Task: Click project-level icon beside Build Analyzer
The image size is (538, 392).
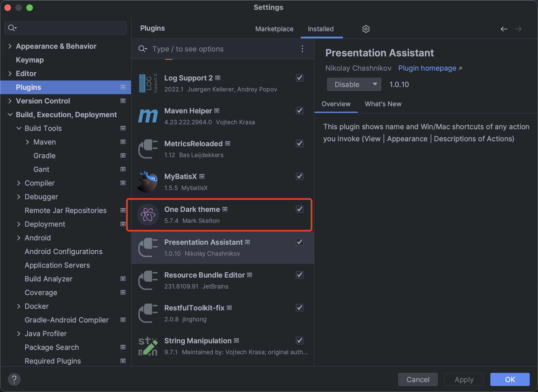Action: click(x=123, y=279)
